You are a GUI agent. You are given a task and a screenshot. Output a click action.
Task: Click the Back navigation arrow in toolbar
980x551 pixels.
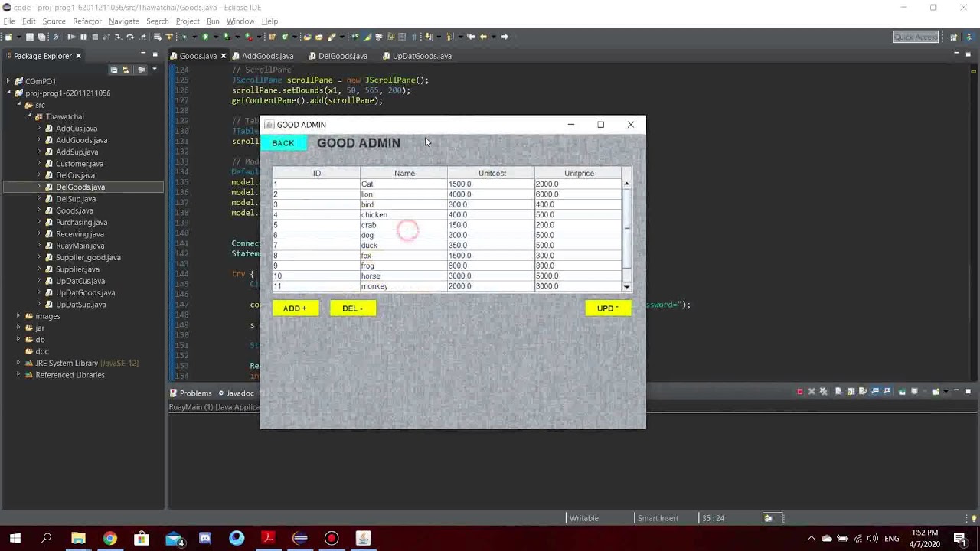(x=483, y=37)
